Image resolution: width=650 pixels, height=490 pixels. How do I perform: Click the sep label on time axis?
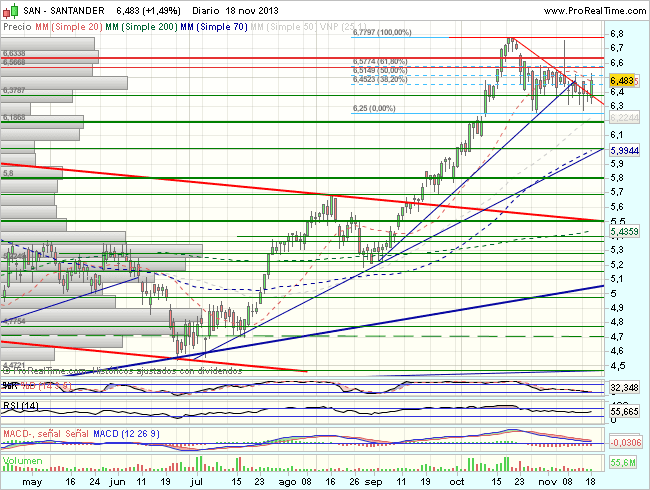point(374,482)
